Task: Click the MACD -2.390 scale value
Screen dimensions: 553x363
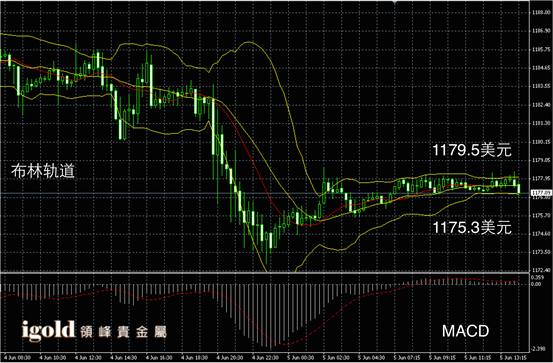Action: [539, 349]
